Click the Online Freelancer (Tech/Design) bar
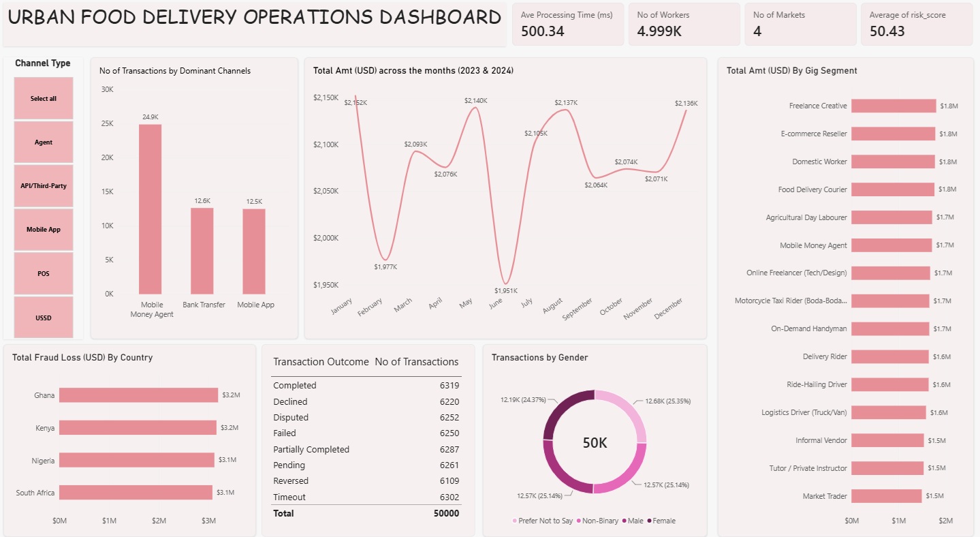980x537 pixels. (x=891, y=273)
